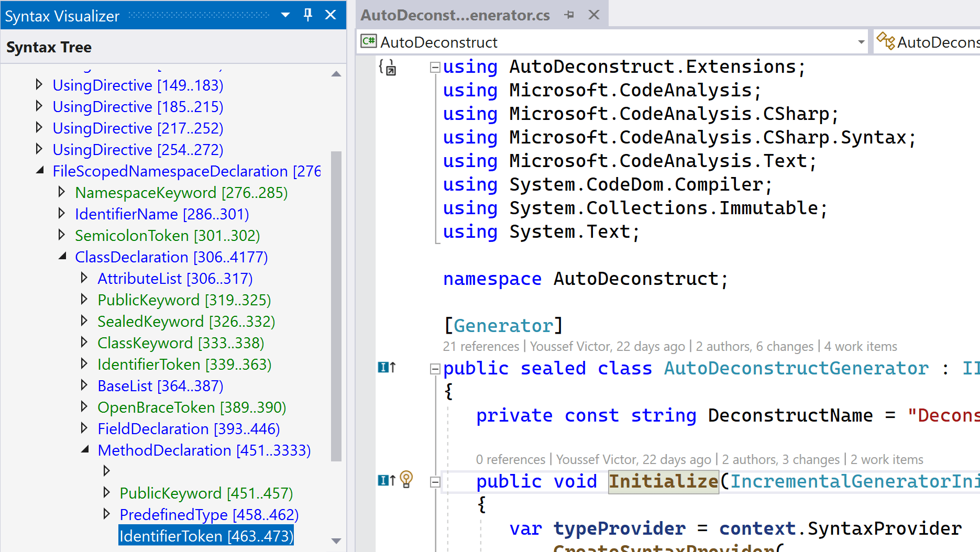The width and height of the screenshot is (980, 552).
Task: Open Syntax Visualizer window position menu
Action: (x=285, y=15)
